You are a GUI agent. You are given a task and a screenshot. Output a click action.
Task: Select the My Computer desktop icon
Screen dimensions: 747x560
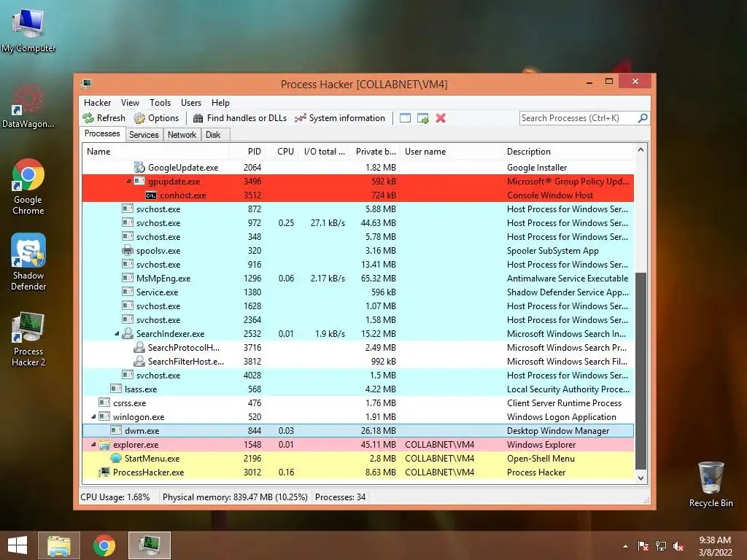[x=28, y=31]
